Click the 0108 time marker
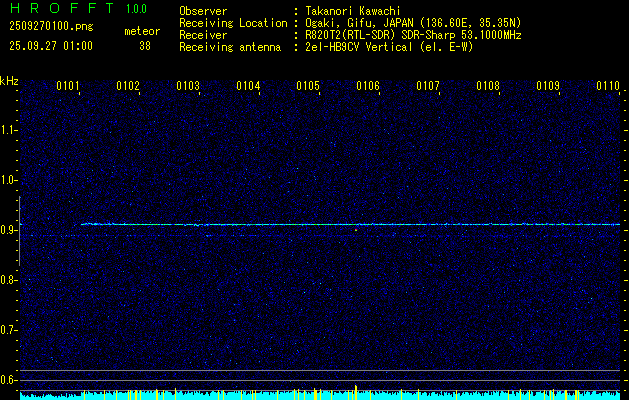This screenshot has width=629, height=400. point(488,86)
